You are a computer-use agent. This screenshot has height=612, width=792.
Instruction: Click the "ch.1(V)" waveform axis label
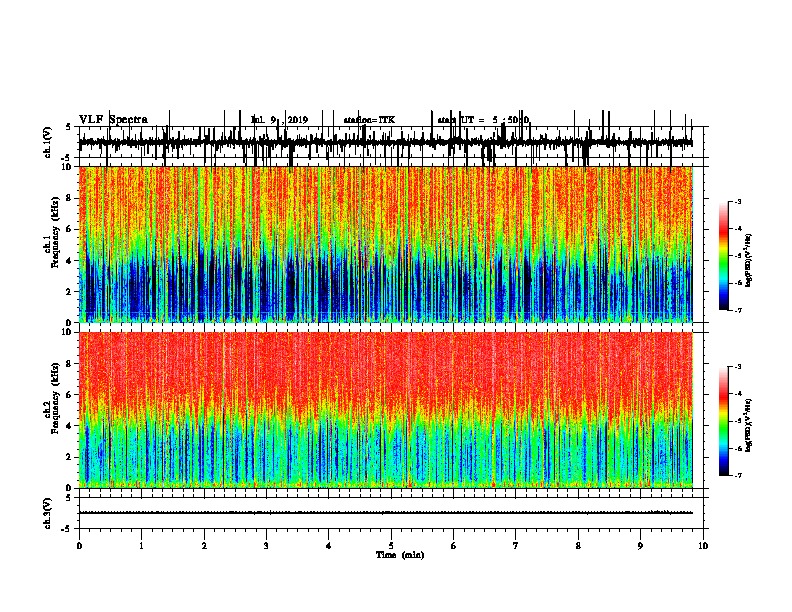click(47, 142)
